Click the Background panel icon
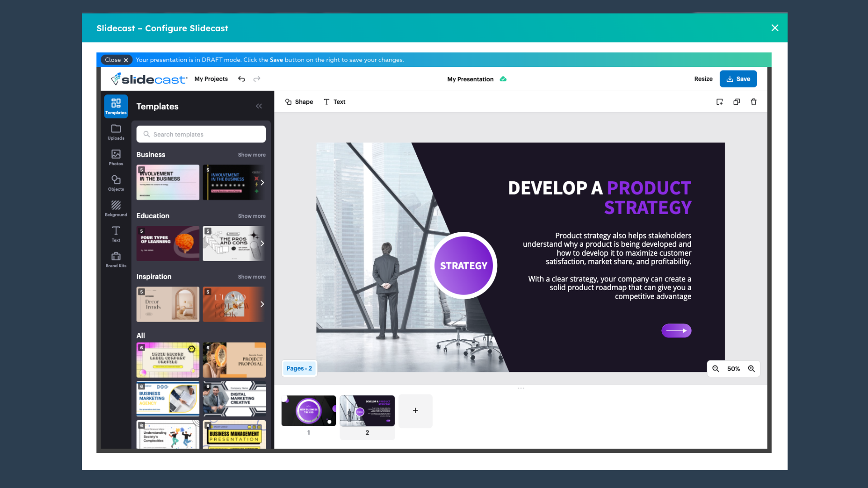The width and height of the screenshot is (868, 488). (x=116, y=207)
